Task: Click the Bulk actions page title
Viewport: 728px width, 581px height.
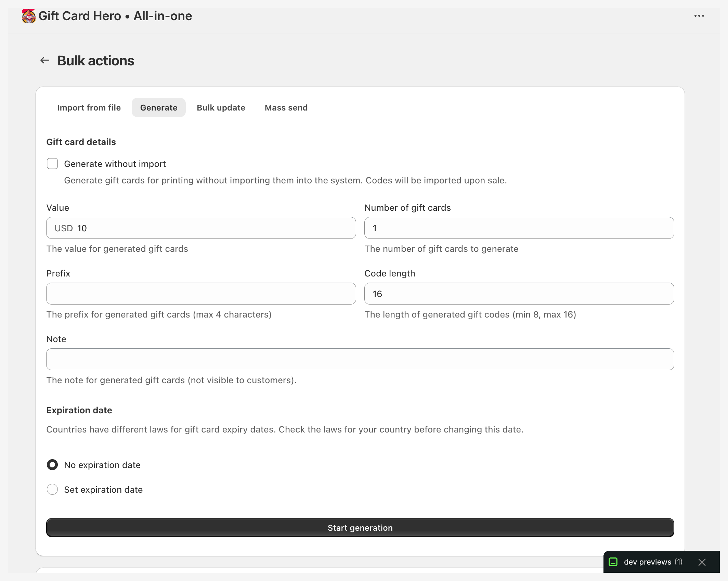Action: 96,61
